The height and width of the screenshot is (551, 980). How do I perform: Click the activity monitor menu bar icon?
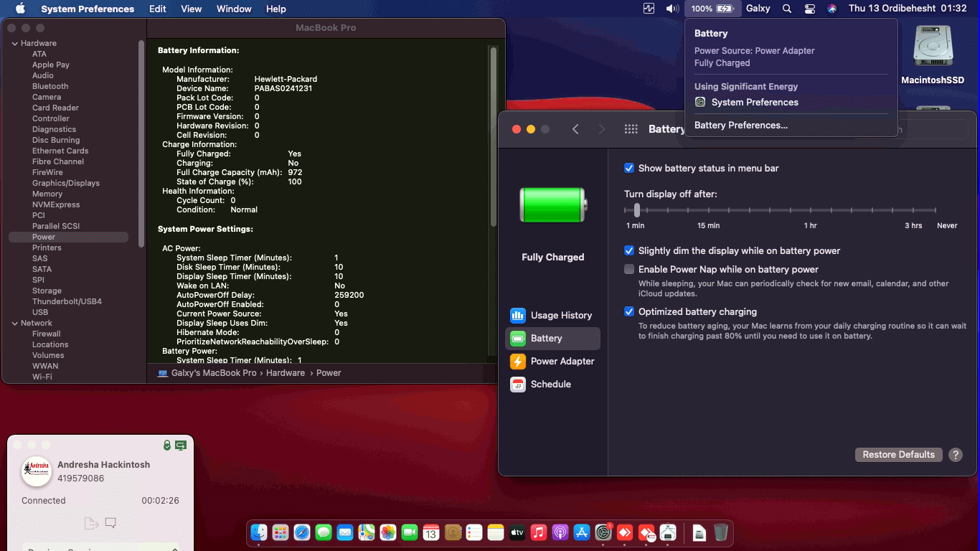pos(649,9)
